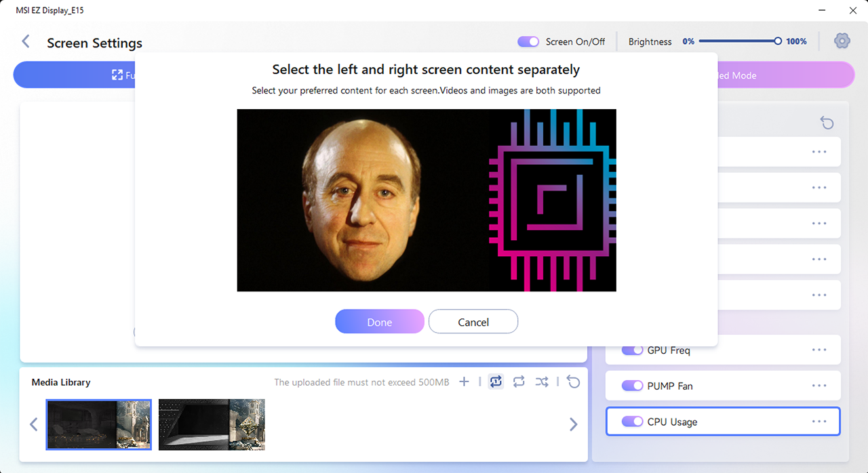The height and width of the screenshot is (473, 868).
Task: Dismiss dialog with Cancel button
Action: pyautogui.click(x=473, y=322)
